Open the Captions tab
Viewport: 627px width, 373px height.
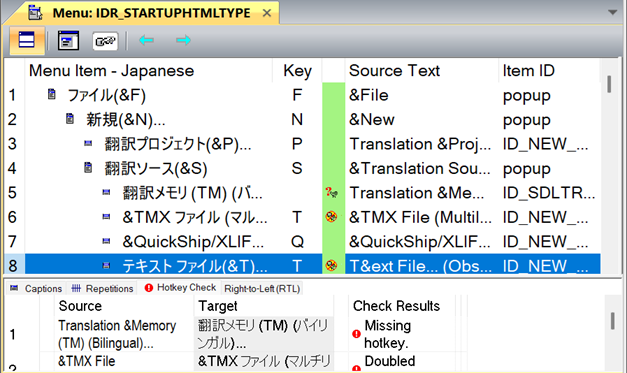click(36, 288)
